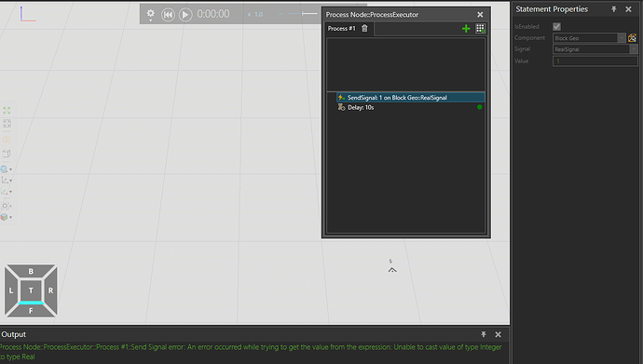643x364 pixels.
Task: Open the render mode dropdown
Action: pos(7,169)
